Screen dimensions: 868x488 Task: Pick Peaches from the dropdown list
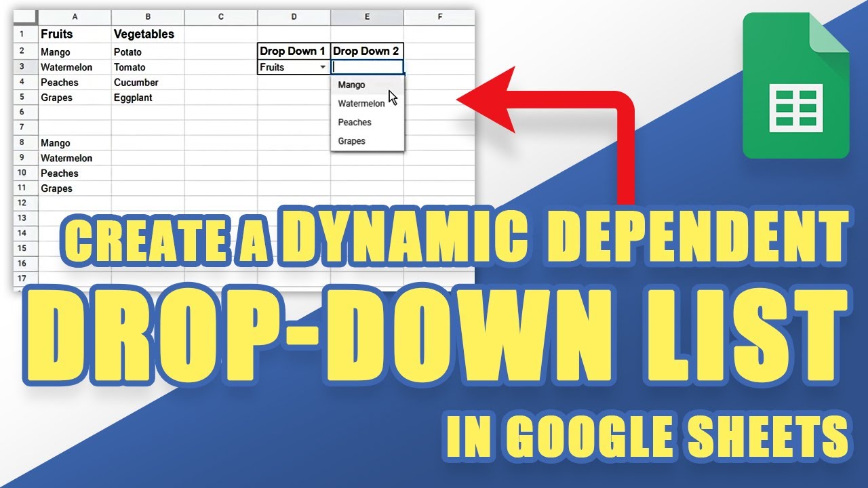(368, 123)
